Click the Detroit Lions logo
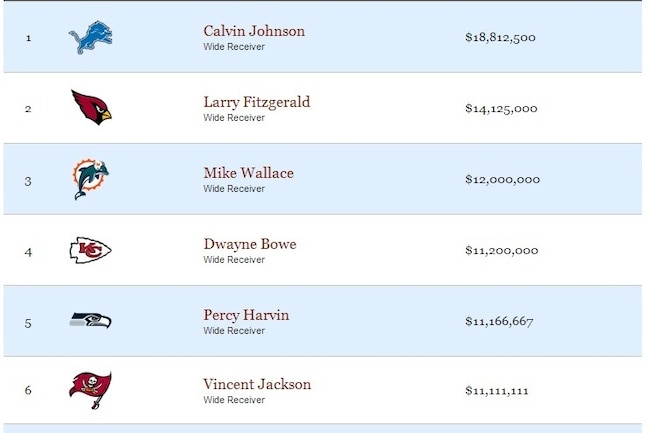This screenshot has height=433, width=649. (x=91, y=38)
